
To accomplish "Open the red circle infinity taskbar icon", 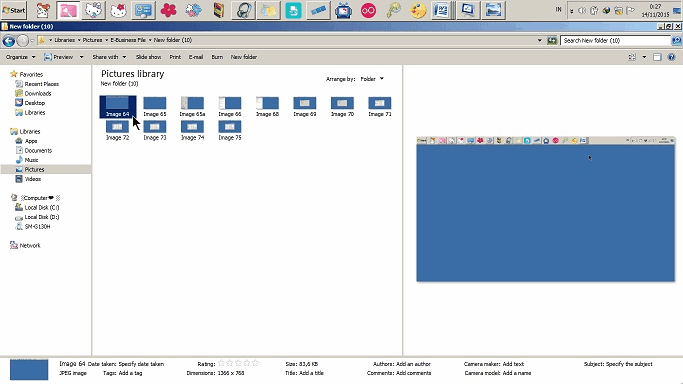I will coord(369,10).
